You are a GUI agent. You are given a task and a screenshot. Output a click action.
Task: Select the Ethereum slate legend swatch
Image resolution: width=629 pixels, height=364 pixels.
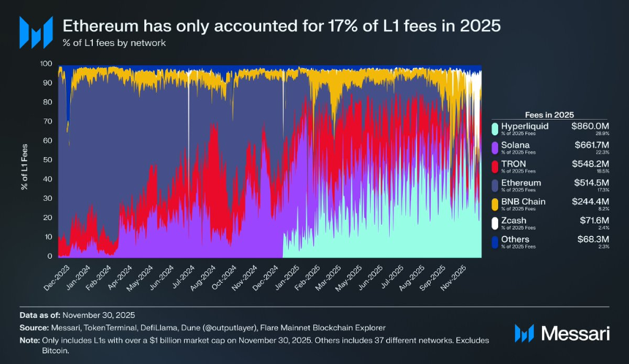[495, 185]
